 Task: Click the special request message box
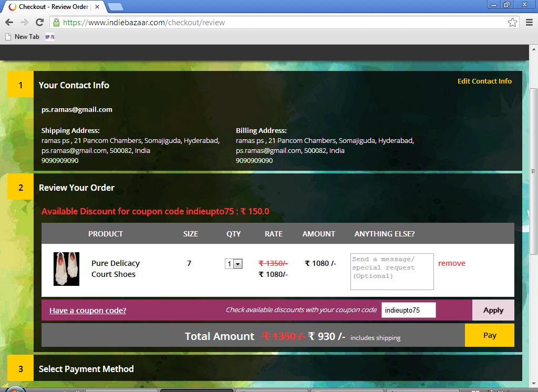click(391, 271)
